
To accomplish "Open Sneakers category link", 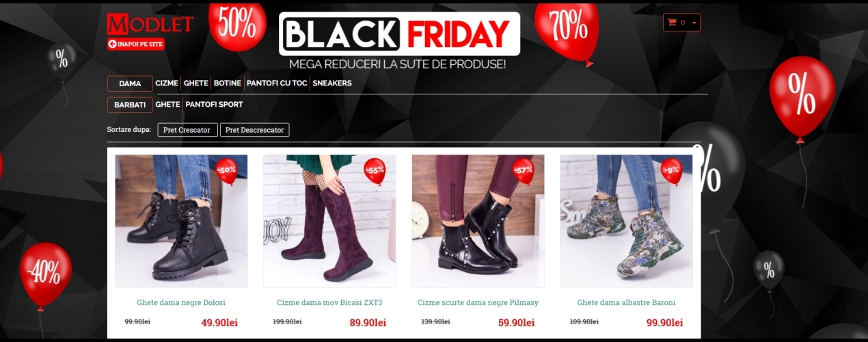I will coord(332,83).
